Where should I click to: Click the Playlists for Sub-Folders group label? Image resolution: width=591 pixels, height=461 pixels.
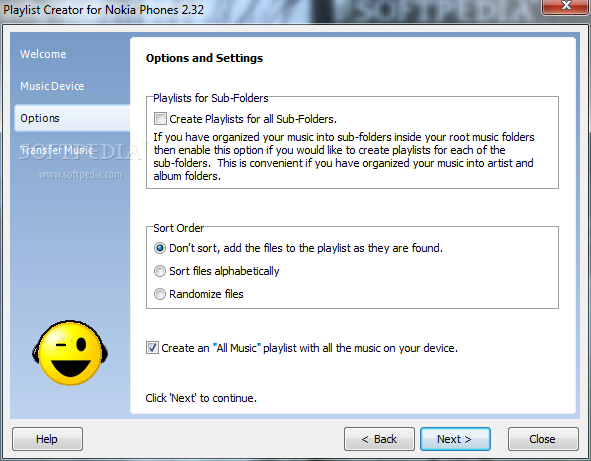[x=211, y=98]
